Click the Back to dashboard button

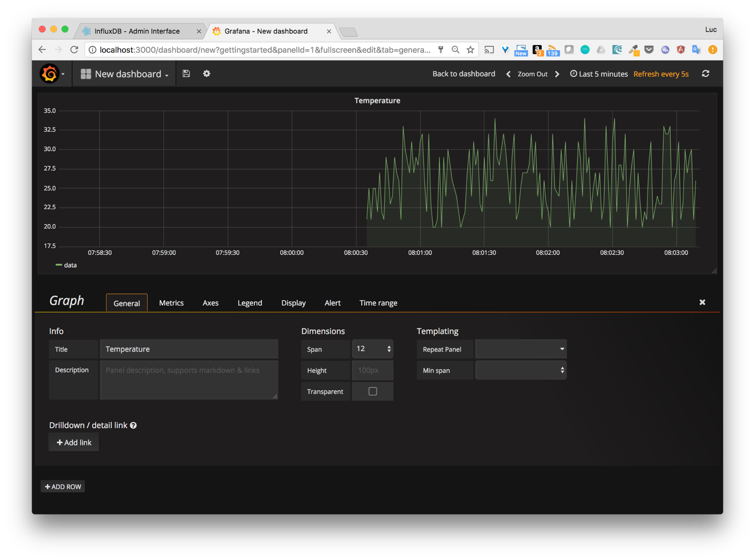[464, 74]
